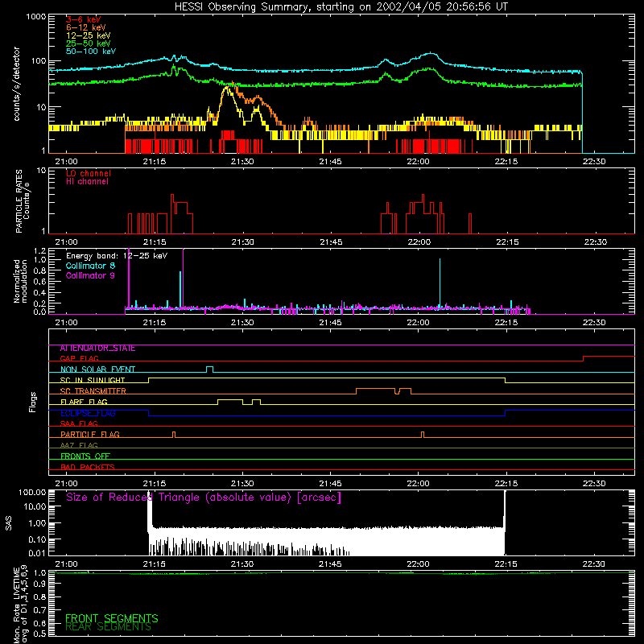Image resolution: width=644 pixels, height=644 pixels.
Task: Click the FLARE_FLAG label
Action: (x=84, y=402)
